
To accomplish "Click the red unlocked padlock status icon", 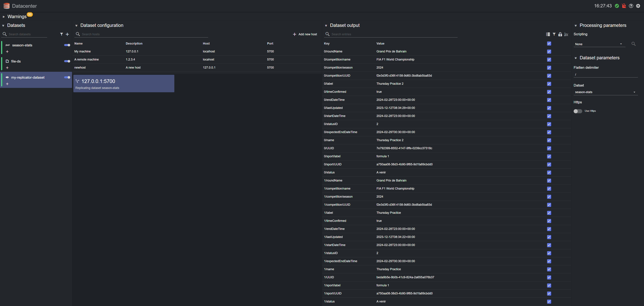I will pyautogui.click(x=624, y=6).
